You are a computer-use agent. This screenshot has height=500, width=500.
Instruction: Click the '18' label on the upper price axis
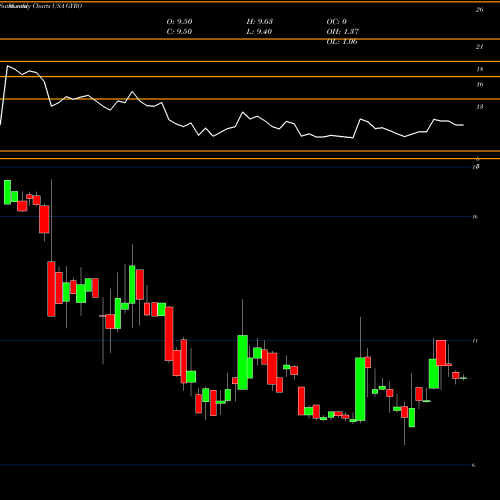pyautogui.click(x=479, y=69)
